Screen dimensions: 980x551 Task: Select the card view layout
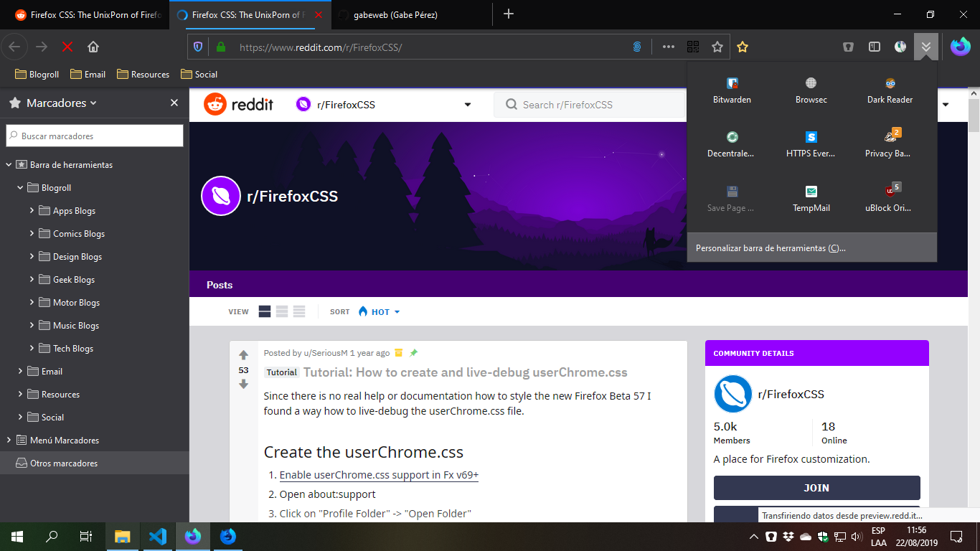265,311
